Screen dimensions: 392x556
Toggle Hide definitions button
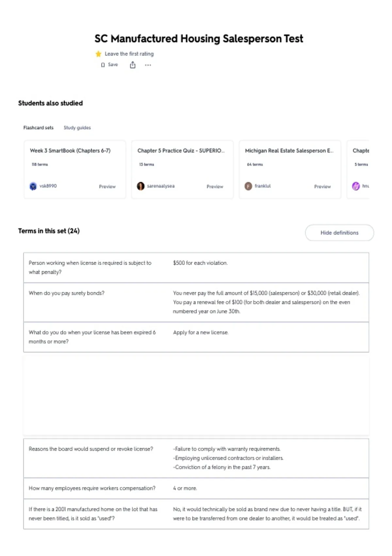339,233
